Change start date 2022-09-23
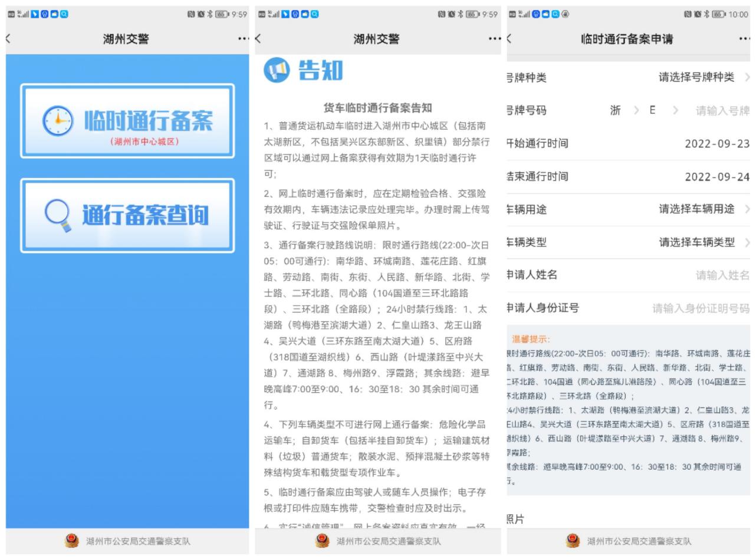 pos(716,143)
